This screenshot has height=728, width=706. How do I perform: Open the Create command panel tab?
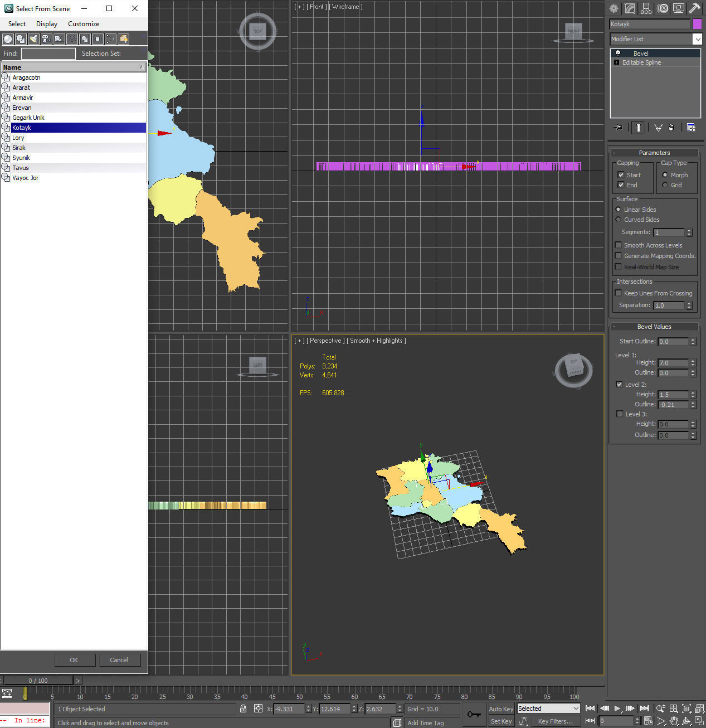pyautogui.click(x=614, y=8)
